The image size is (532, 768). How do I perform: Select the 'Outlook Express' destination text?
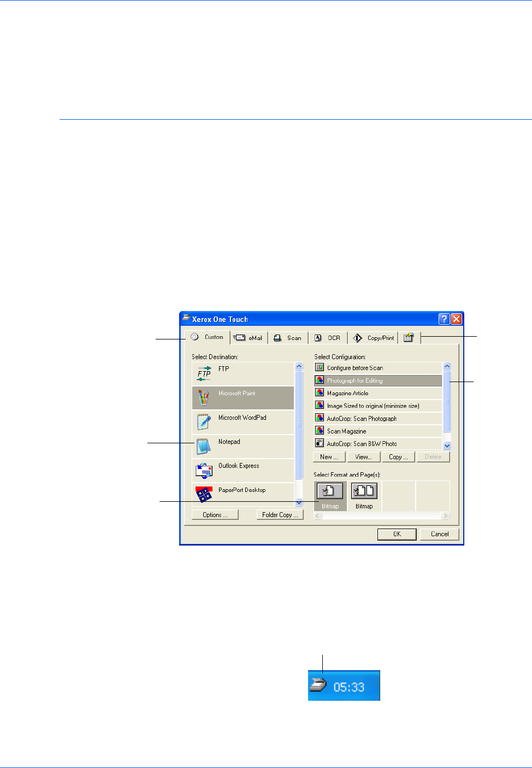(239, 466)
